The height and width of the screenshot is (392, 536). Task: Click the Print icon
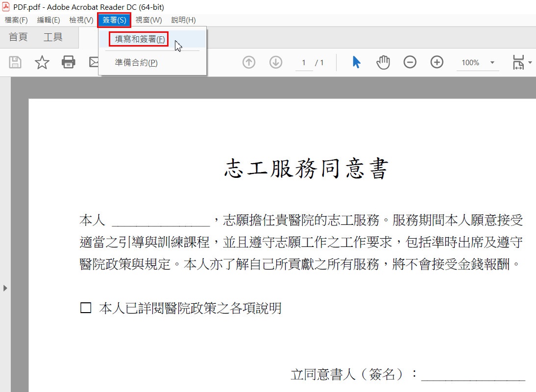click(69, 62)
